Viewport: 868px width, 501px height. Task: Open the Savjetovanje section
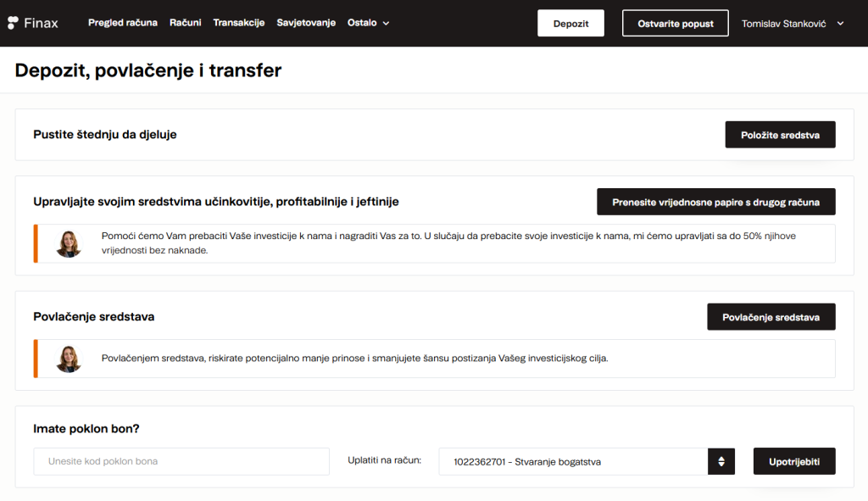click(306, 23)
